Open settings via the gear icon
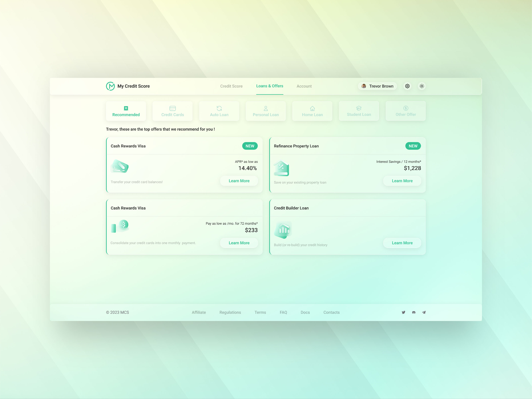The image size is (532, 399). [407, 86]
